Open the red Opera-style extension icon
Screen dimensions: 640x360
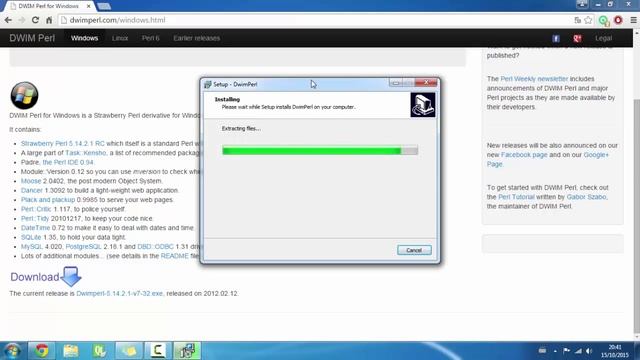(x=618, y=20)
